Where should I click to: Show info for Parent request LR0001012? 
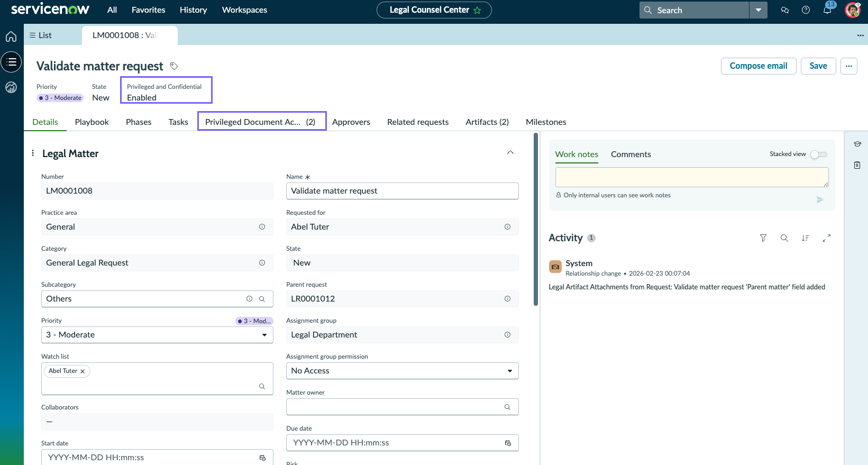[507, 299]
